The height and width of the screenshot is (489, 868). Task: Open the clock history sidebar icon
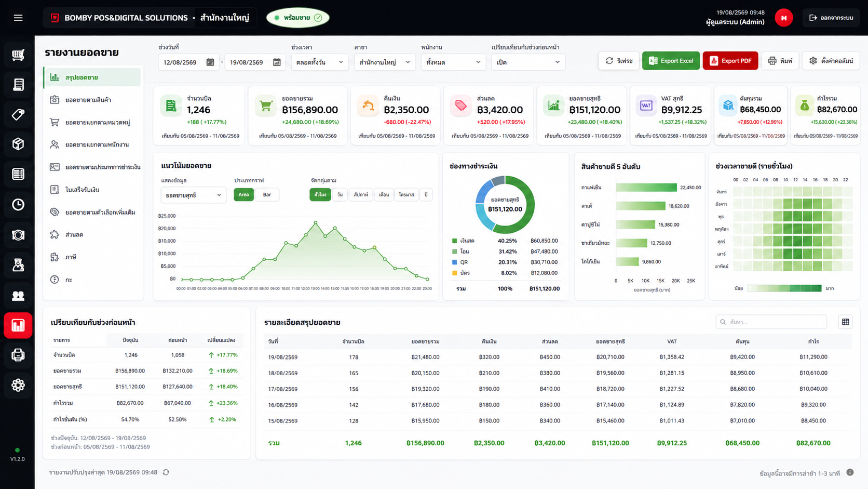(18, 205)
